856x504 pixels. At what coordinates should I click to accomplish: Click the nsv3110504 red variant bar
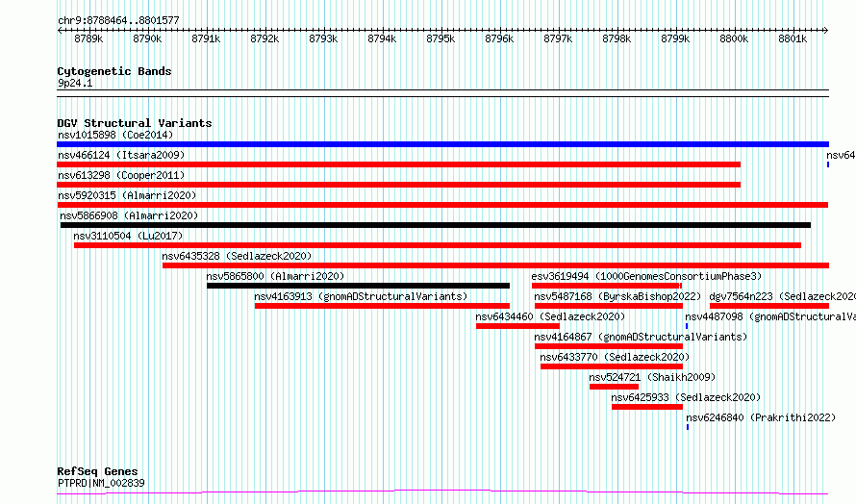pyautogui.click(x=438, y=245)
